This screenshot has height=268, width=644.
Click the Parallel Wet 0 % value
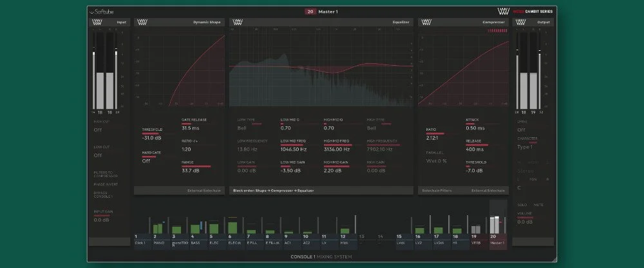[x=436, y=161]
